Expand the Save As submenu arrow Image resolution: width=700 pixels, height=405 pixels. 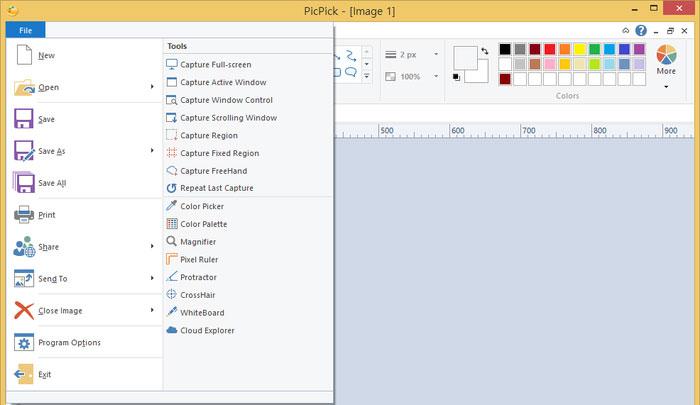(x=152, y=150)
